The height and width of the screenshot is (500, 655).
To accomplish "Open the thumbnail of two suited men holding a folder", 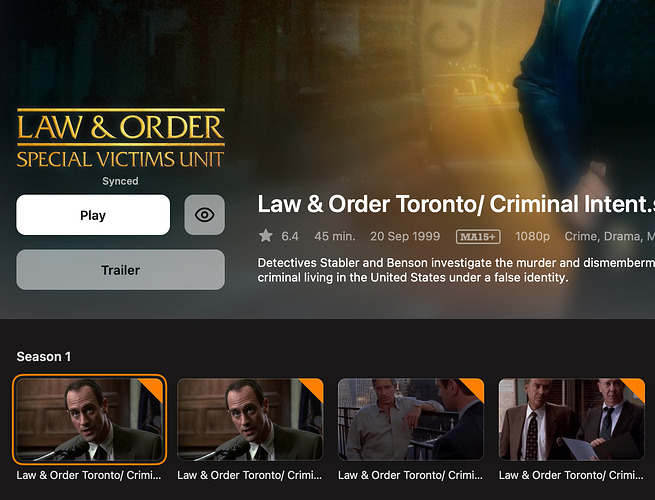I will click(x=572, y=419).
